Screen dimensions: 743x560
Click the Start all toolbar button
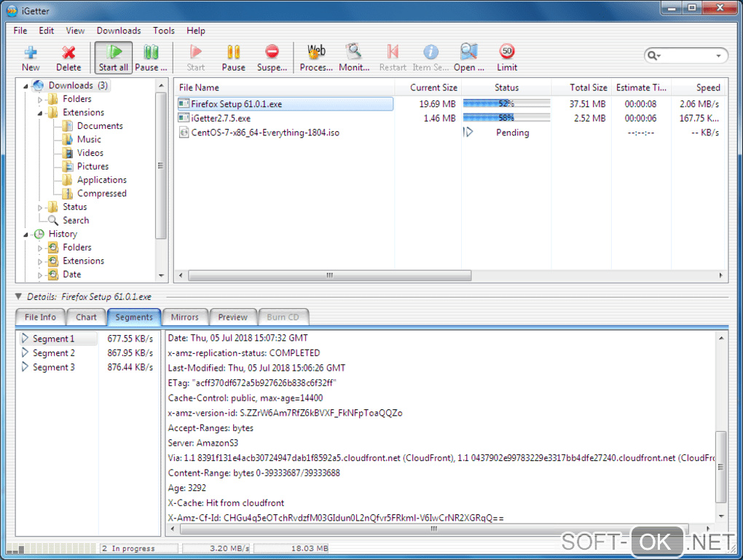113,58
